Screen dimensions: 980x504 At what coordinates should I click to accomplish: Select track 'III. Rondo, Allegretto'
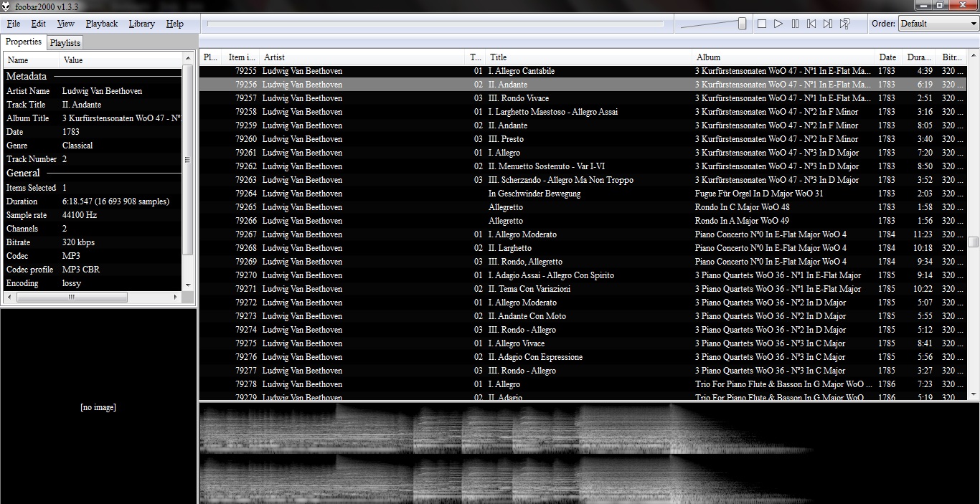[583, 262]
